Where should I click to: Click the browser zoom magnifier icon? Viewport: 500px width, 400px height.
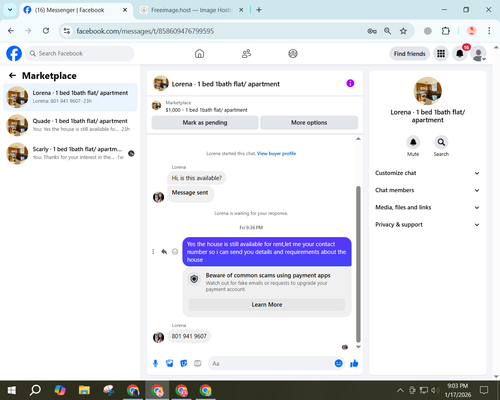click(387, 31)
